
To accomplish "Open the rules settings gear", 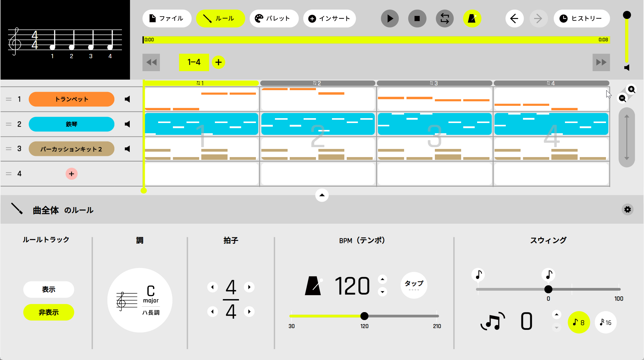I will pyautogui.click(x=627, y=210).
